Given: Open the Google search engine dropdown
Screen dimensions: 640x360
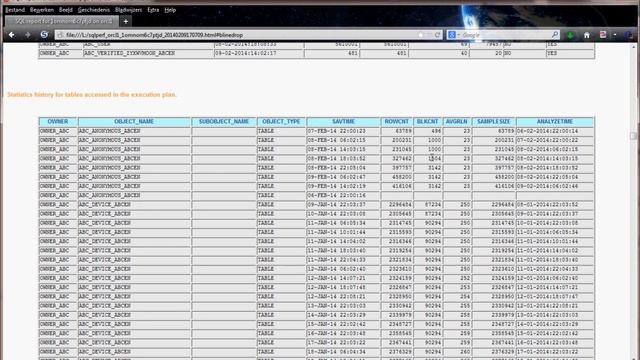Looking at the screenshot, I should point(453,35).
